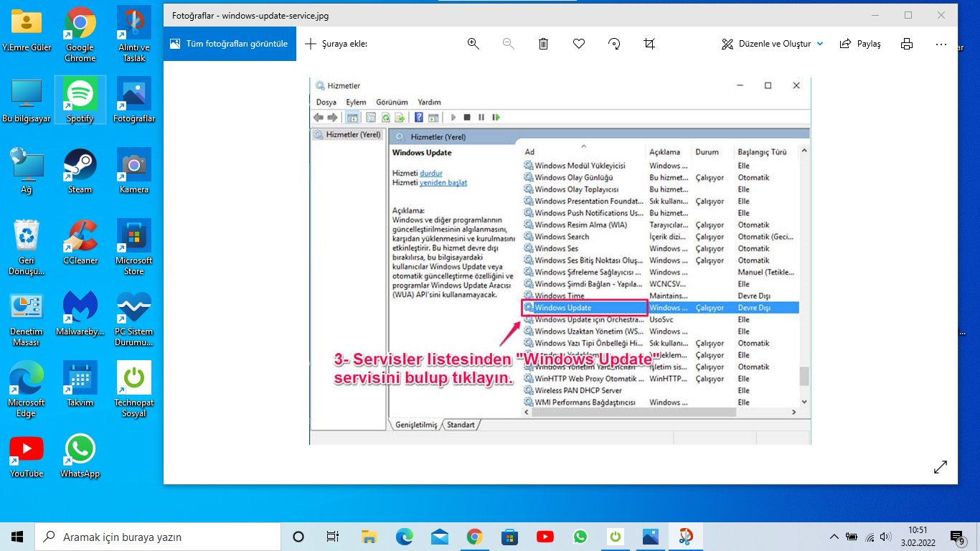Image resolution: width=980 pixels, height=551 pixels.
Task: Open the notification center icon
Action: (957, 537)
